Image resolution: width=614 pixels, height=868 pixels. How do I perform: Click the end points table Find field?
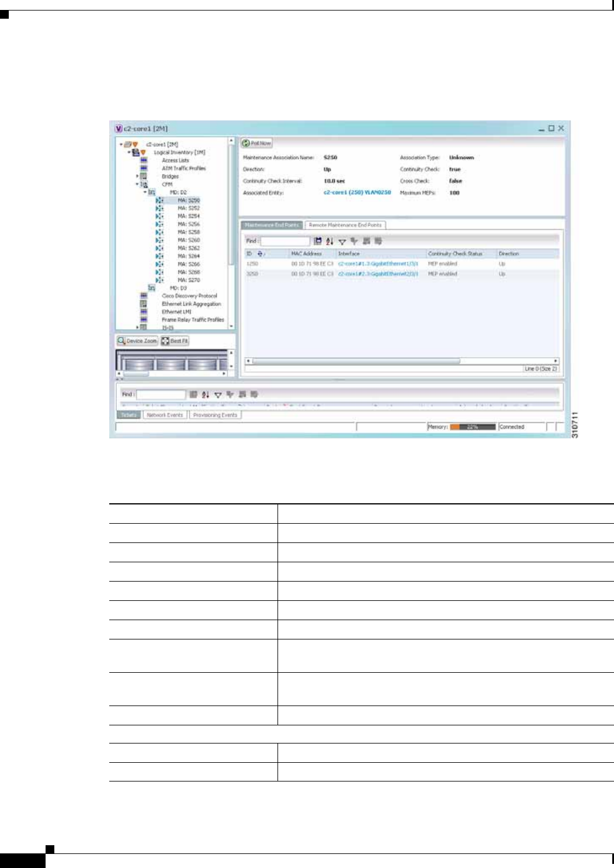point(285,241)
